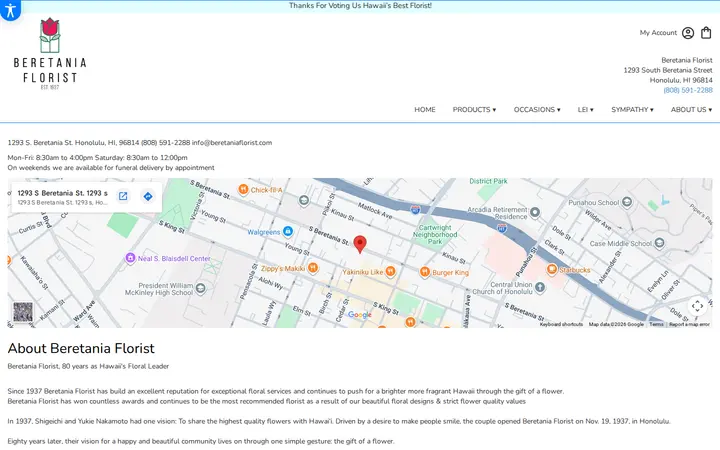Select the Chick-fil-A restaurant marker

point(243,189)
